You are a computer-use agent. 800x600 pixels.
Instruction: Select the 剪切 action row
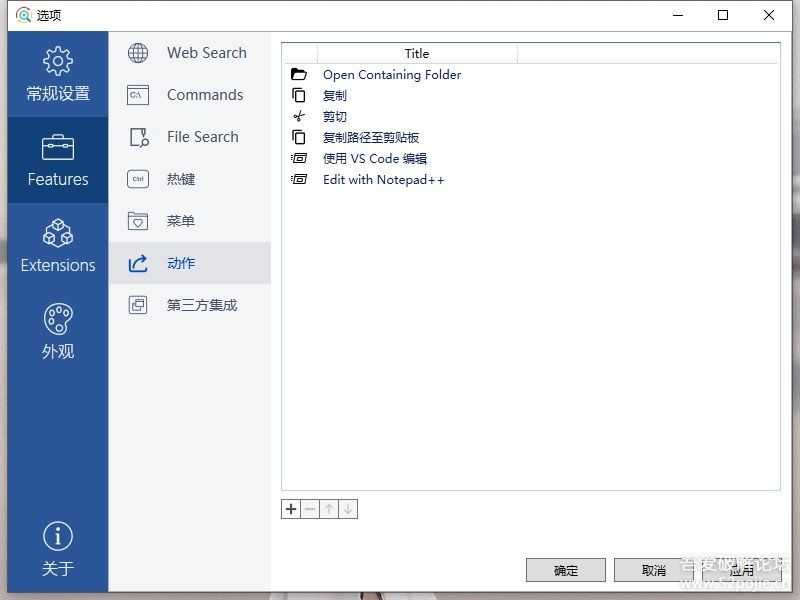531,116
